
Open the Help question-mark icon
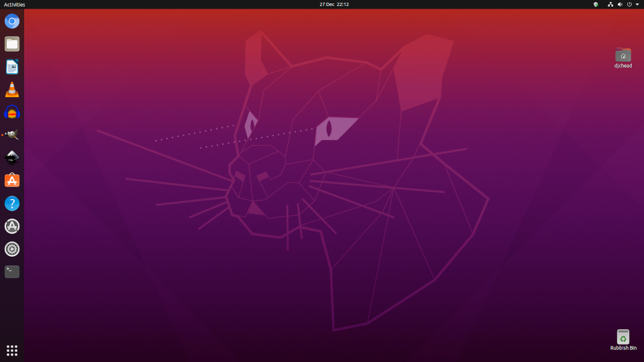(12, 204)
